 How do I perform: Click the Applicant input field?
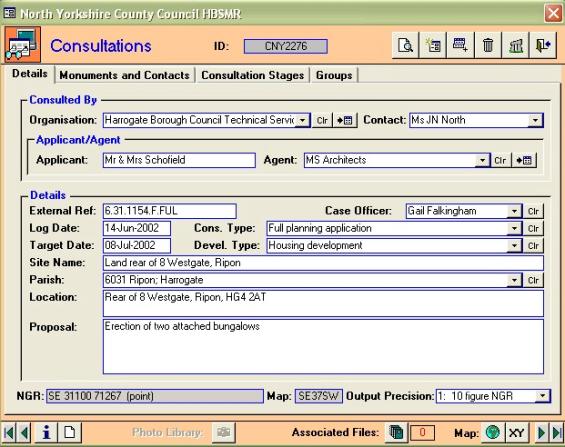click(x=179, y=160)
